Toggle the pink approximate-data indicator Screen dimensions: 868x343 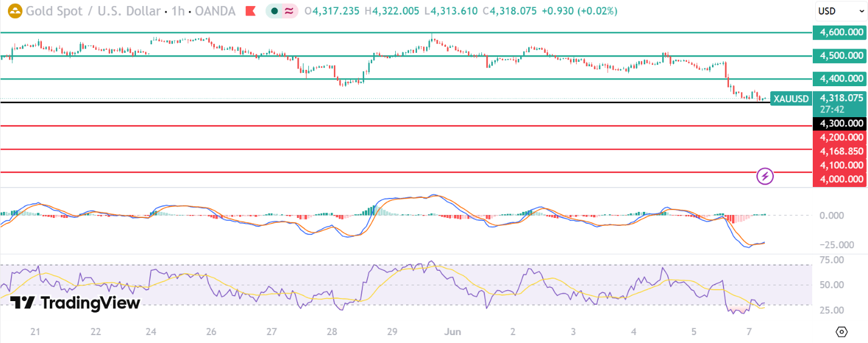point(289,11)
